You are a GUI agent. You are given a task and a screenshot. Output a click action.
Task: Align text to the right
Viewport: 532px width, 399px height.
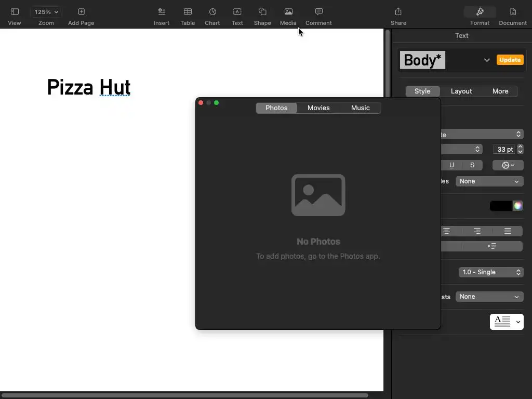point(477,231)
